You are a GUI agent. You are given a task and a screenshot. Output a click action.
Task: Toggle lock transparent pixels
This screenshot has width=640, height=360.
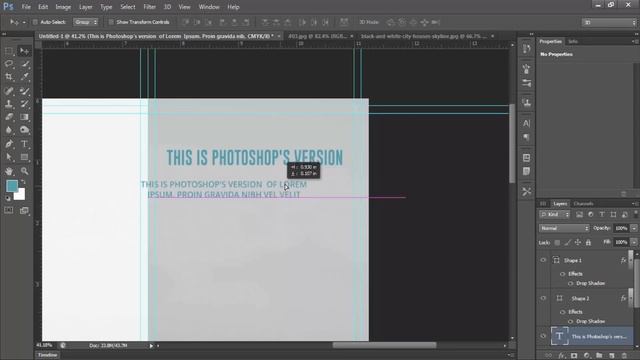[x=557, y=242]
